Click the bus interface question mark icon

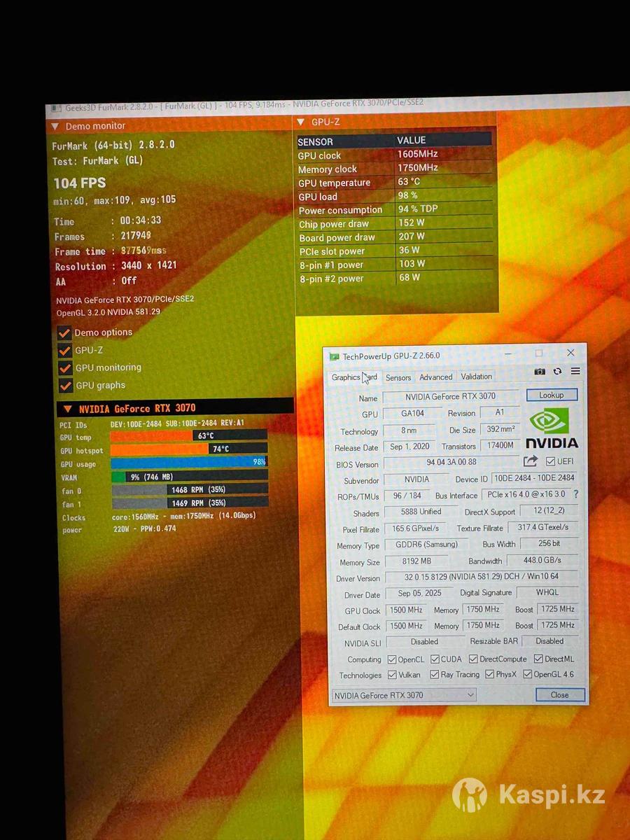[575, 494]
